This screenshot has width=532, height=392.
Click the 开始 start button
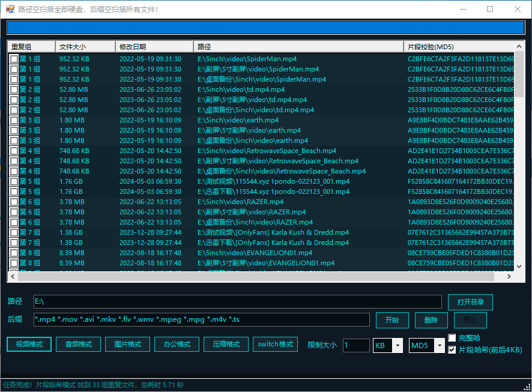pyautogui.click(x=392, y=320)
